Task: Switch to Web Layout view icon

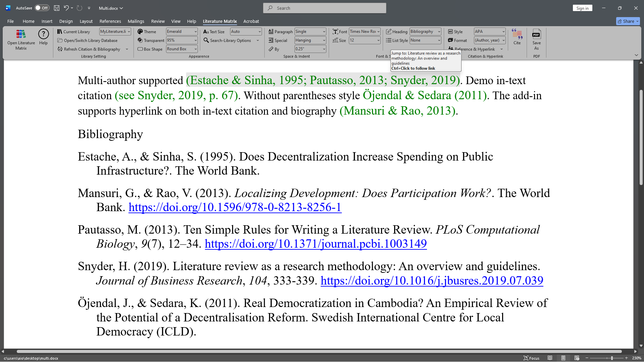Action: [577, 358]
